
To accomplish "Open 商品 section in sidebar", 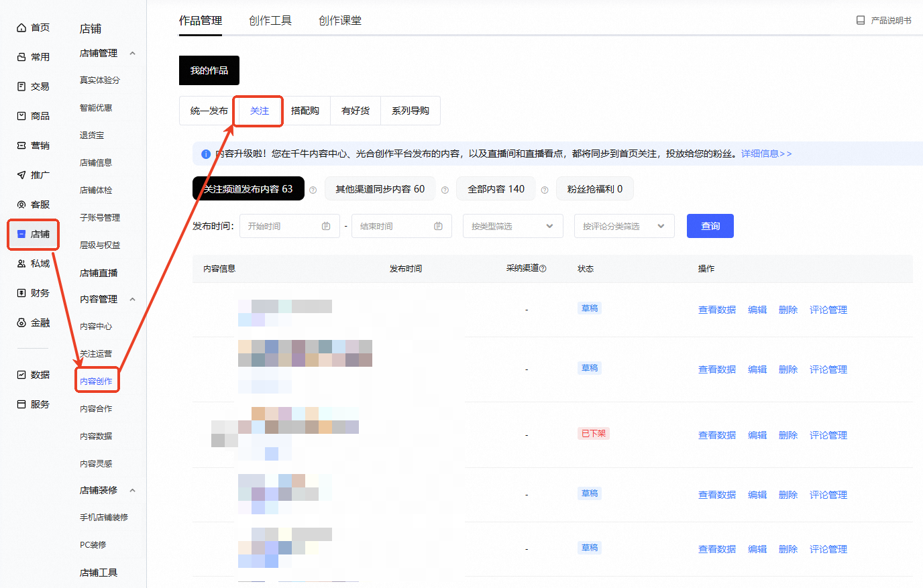I will click(33, 116).
